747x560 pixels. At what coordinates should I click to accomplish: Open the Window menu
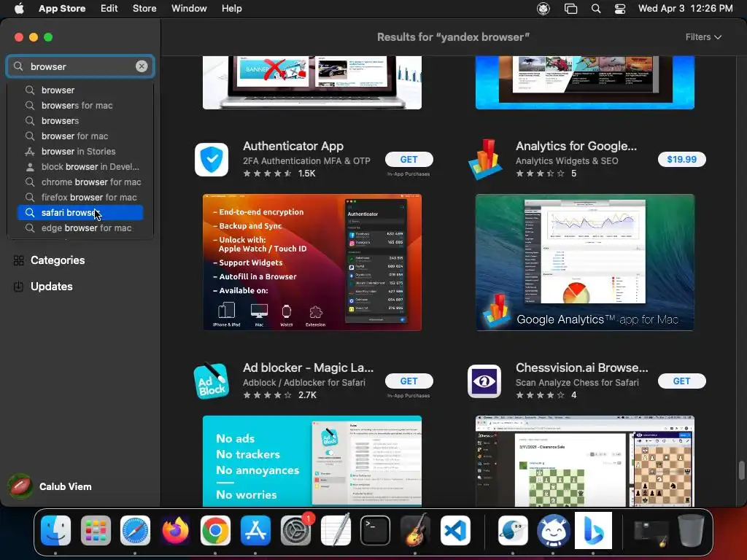[x=189, y=9]
